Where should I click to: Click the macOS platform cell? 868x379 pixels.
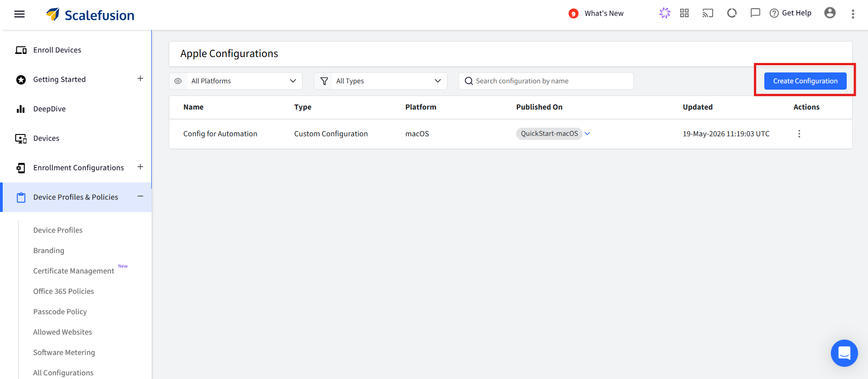(417, 134)
